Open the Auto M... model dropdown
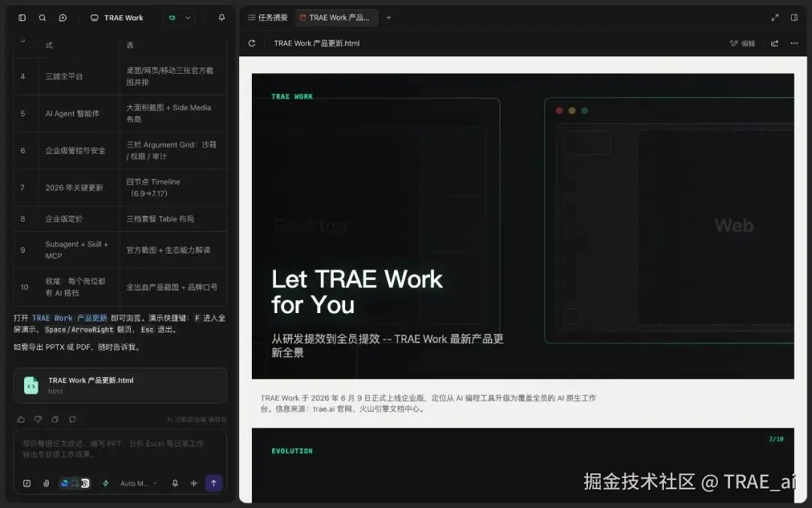This screenshot has width=812, height=508. pos(138,483)
